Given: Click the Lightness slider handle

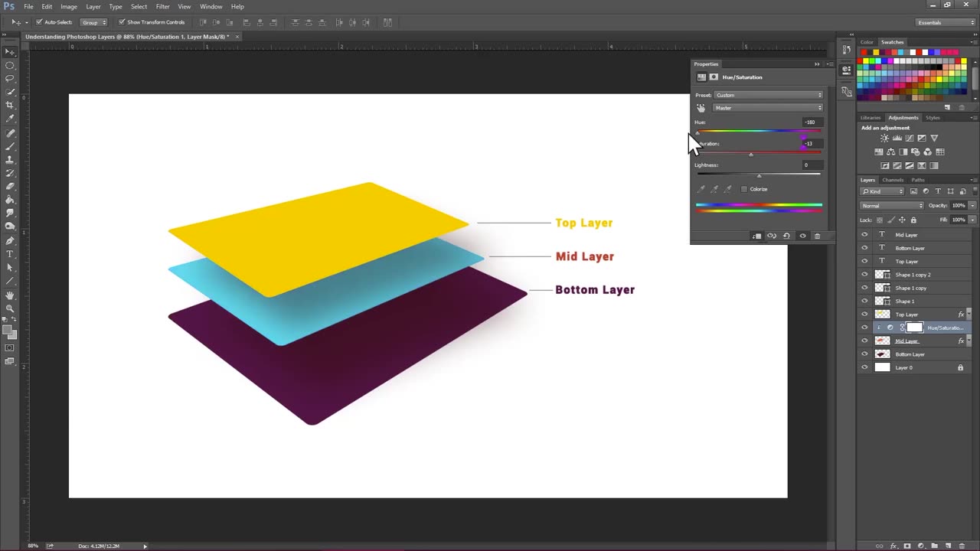Looking at the screenshot, I should point(759,176).
